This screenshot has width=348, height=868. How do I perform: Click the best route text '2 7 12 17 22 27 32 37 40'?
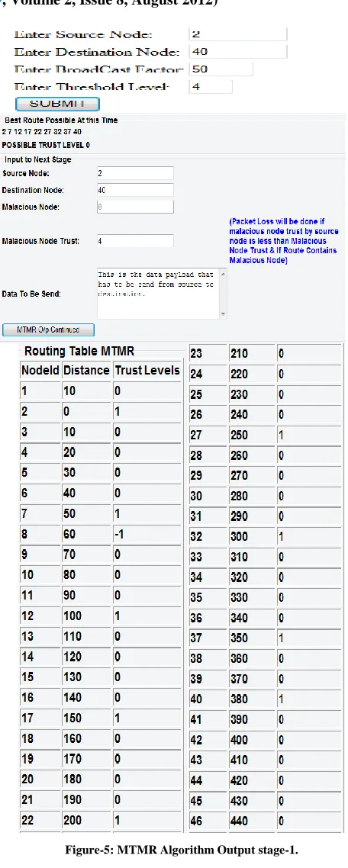coord(41,132)
